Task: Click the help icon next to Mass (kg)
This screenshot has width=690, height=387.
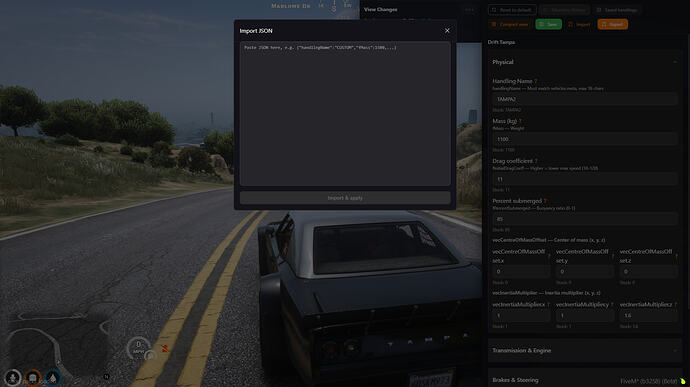Action: 520,121
